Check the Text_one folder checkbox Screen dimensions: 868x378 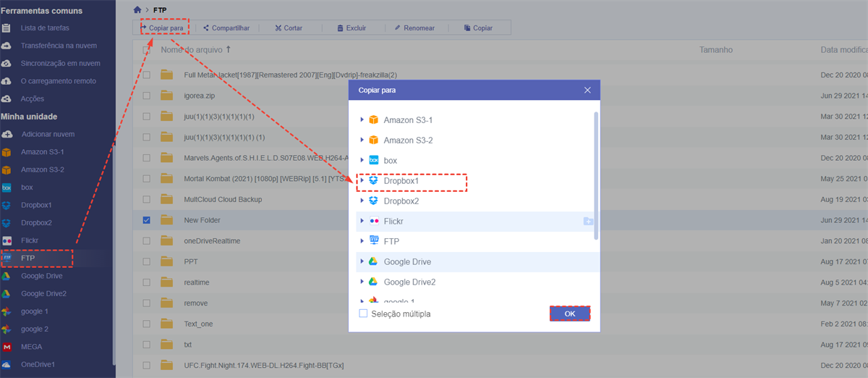[147, 324]
